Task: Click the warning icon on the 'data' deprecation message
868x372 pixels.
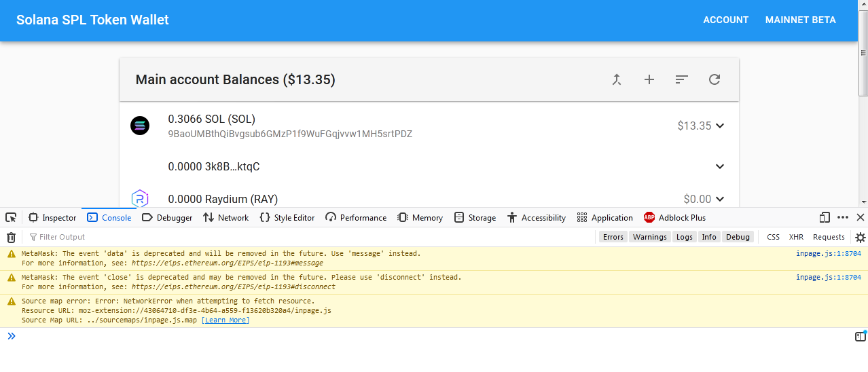Action: coord(11,254)
